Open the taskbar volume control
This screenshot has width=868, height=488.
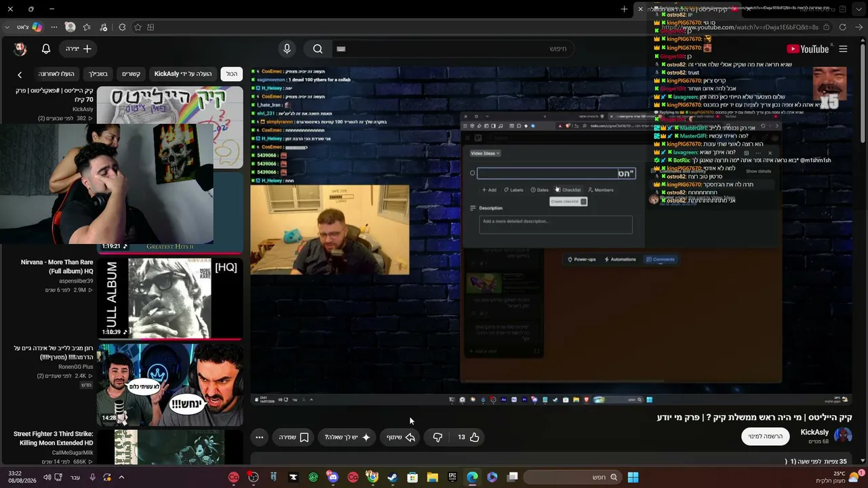[47, 477]
